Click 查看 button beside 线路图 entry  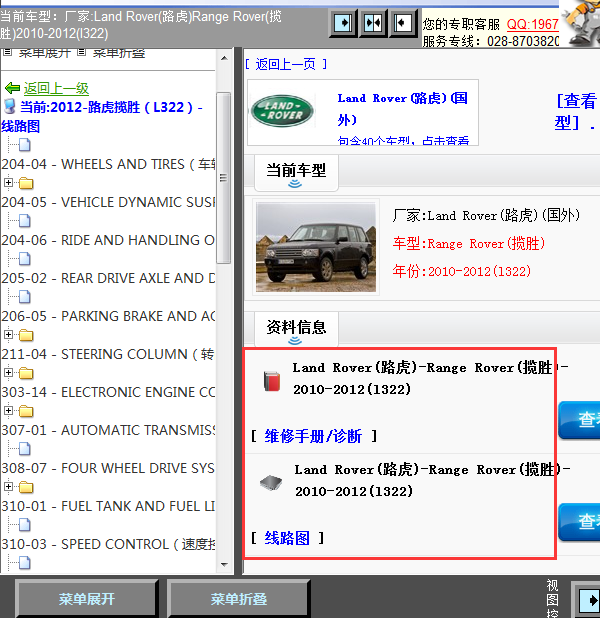[x=580, y=522]
